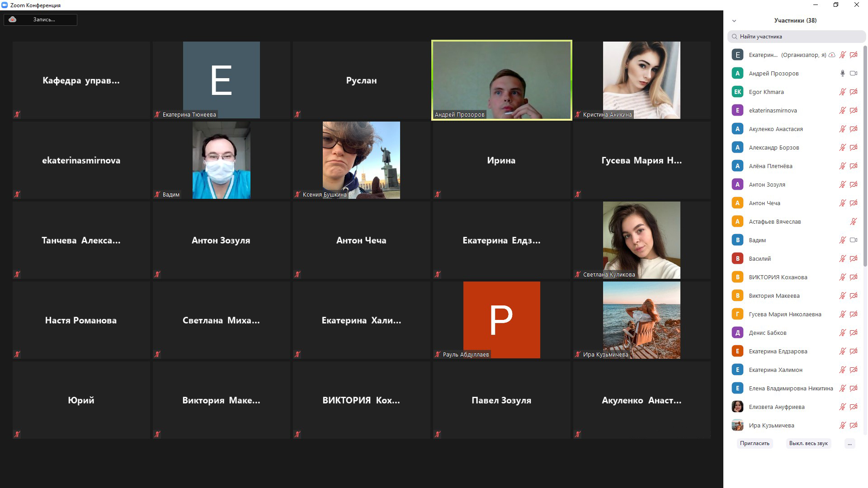Click camera-off icon for Ира Кузьмичева in list
Viewport: 868px width, 488px height.
point(854,425)
